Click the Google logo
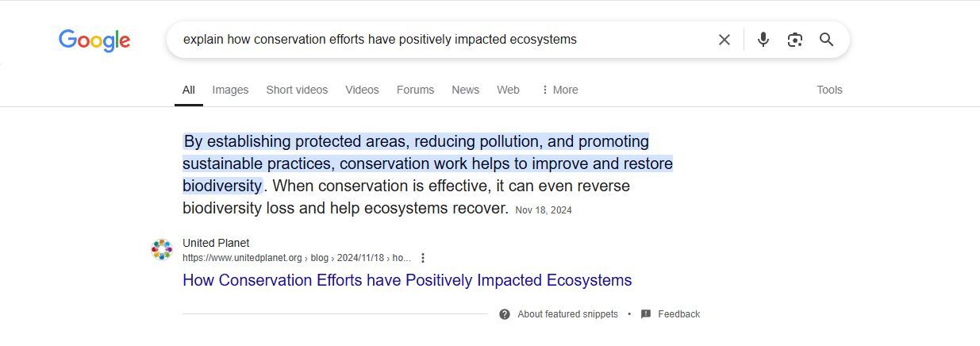The width and height of the screenshot is (980, 346). coord(94,40)
